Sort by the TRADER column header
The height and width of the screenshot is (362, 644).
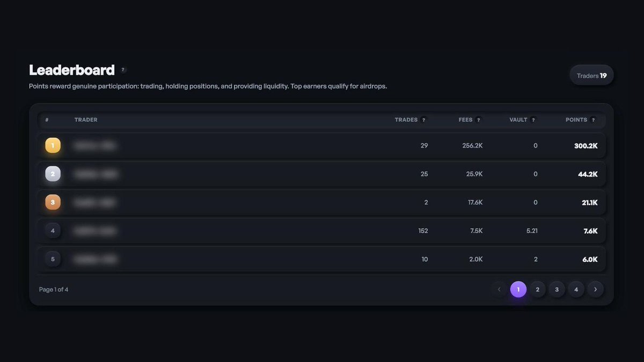(x=86, y=120)
